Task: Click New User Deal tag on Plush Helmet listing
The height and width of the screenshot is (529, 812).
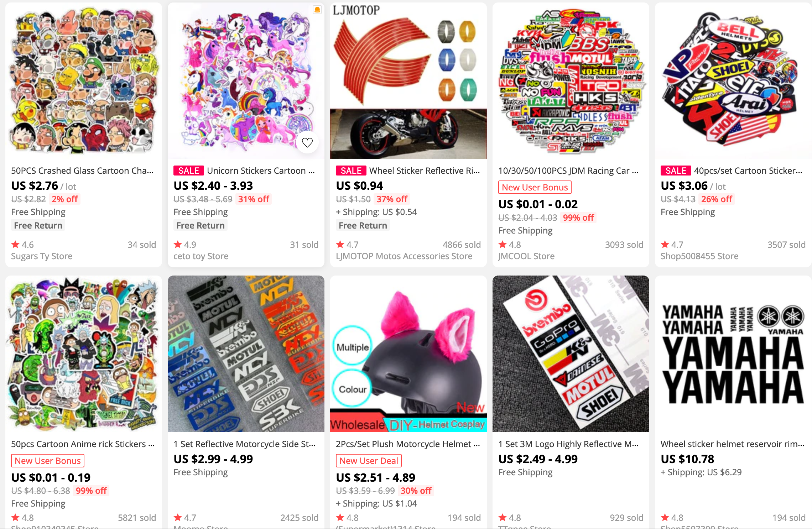Action: [x=369, y=461]
